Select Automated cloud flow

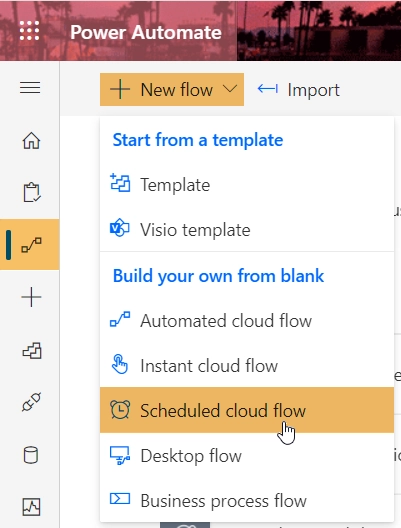tap(247, 320)
